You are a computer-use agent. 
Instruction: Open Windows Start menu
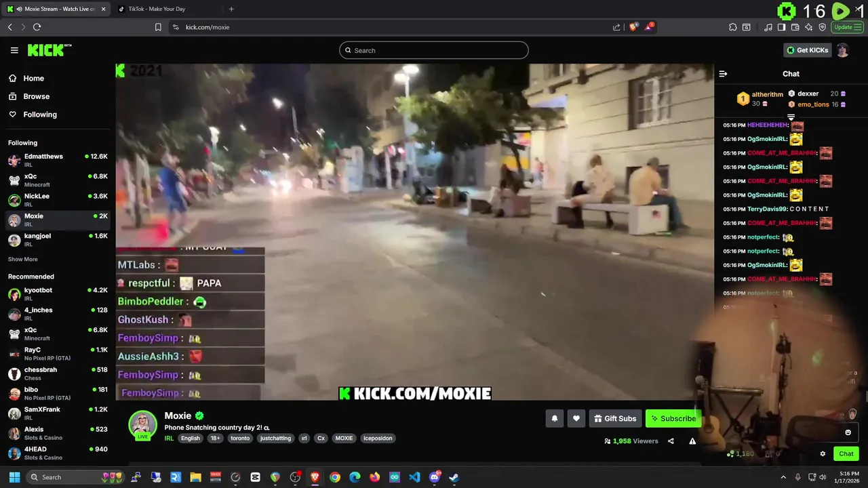click(x=14, y=477)
